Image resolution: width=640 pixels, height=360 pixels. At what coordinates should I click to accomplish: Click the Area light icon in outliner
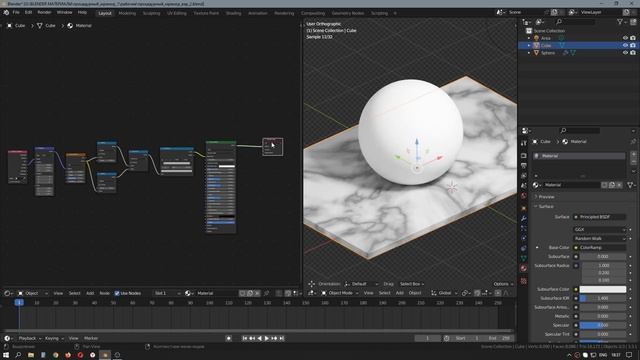click(x=536, y=38)
